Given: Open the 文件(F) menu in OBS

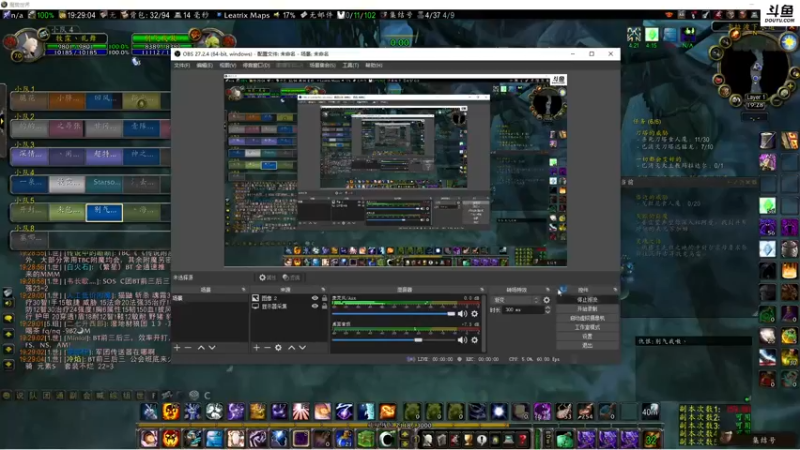Looking at the screenshot, I should pyautogui.click(x=182, y=65).
